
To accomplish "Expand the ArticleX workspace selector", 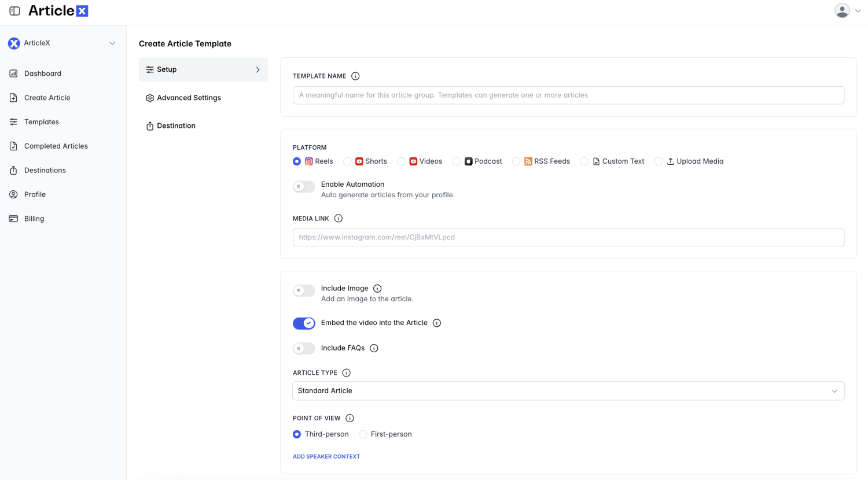I will tap(112, 43).
